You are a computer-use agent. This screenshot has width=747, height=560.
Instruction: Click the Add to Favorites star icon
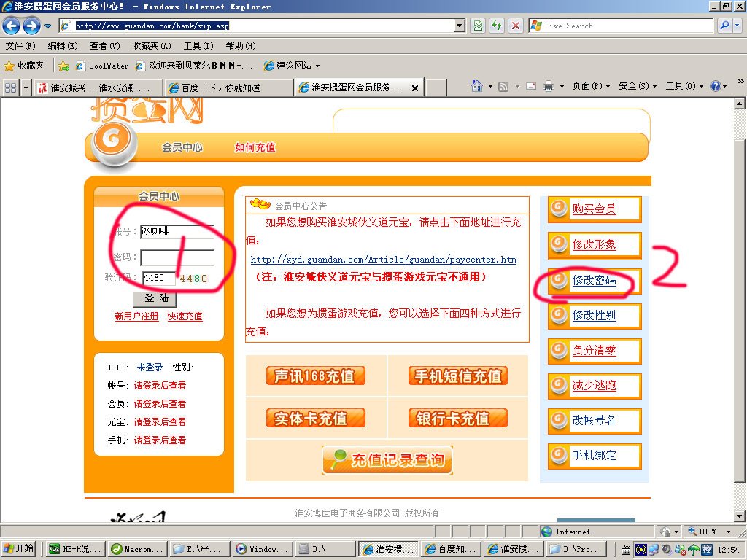point(63,66)
